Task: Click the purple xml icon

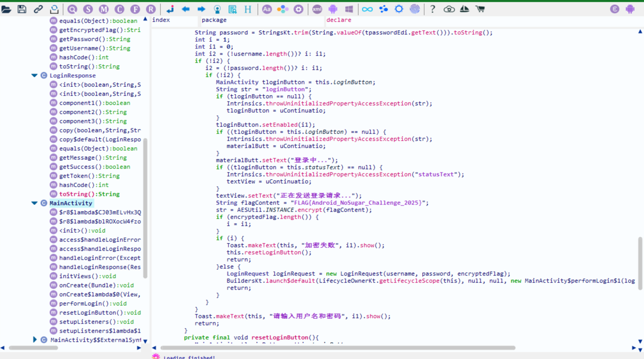Action: [x=317, y=9]
